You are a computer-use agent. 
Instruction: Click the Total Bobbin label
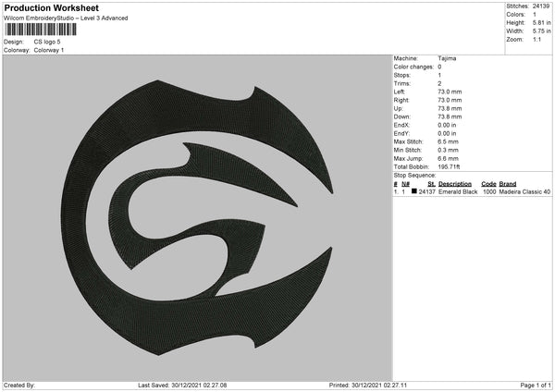[411, 167]
